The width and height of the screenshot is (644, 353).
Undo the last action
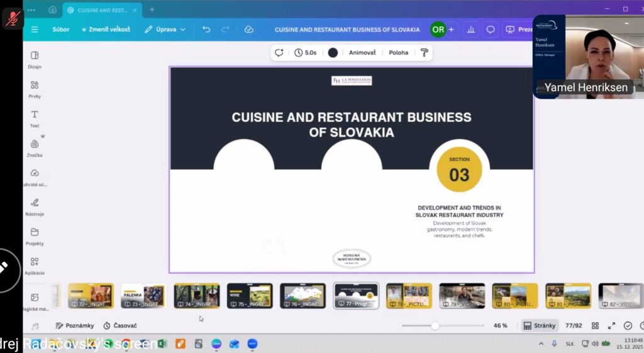(206, 30)
